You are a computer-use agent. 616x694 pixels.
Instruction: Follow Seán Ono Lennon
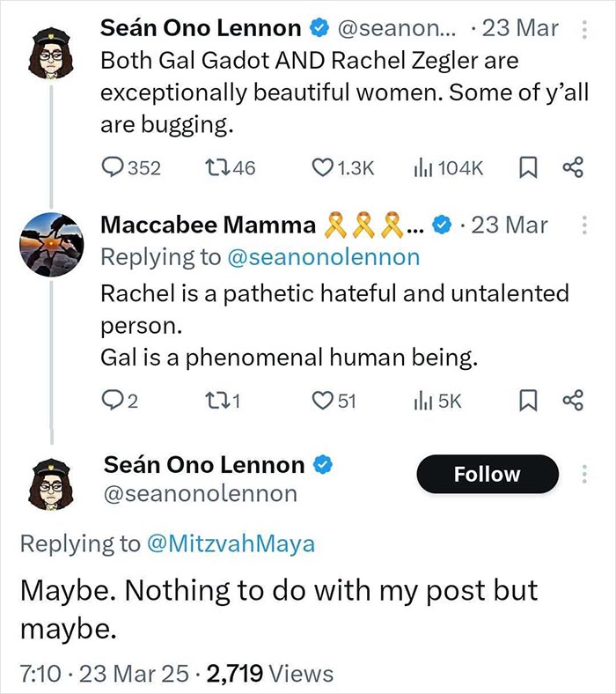tap(487, 475)
